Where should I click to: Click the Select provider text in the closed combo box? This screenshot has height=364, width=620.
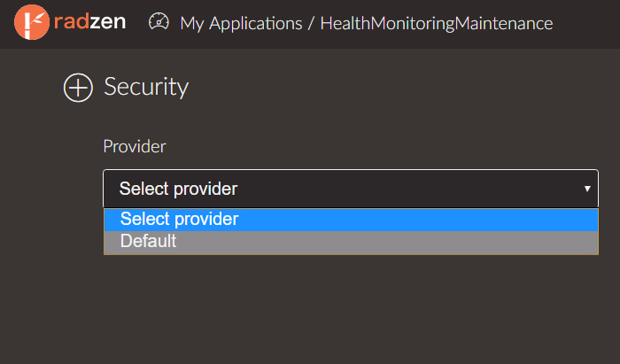(x=178, y=189)
